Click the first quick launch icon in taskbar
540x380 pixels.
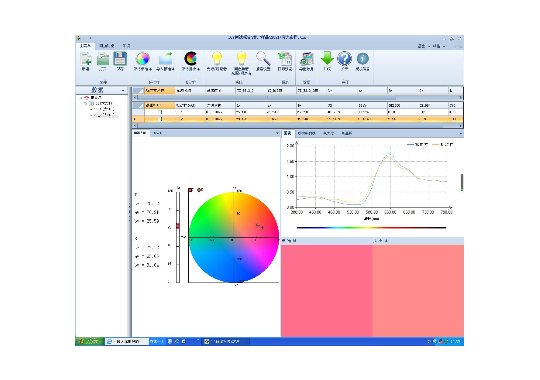(170, 341)
